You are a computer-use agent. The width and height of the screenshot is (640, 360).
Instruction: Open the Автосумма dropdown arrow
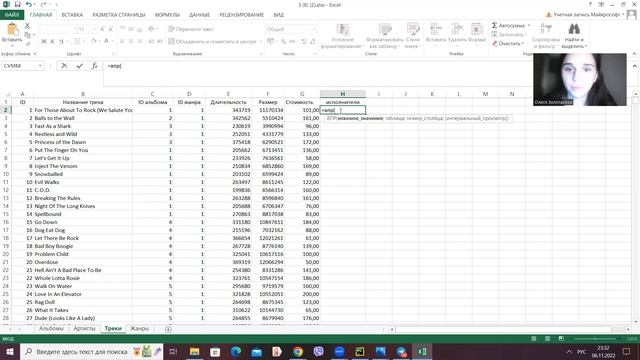(x=529, y=25)
